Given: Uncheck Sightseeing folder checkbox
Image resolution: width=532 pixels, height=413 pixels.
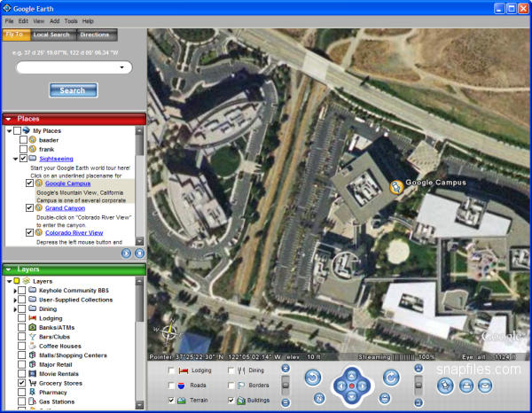Looking at the screenshot, I should point(23,159).
